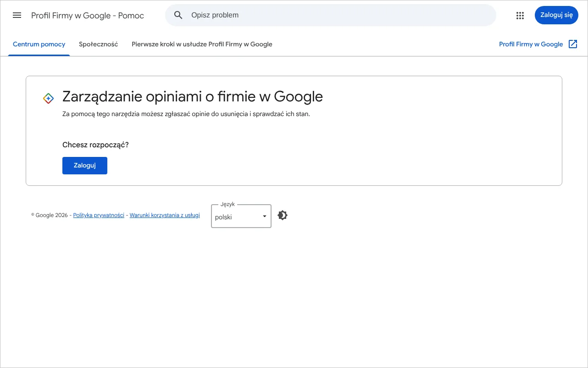Screen dimensions: 588x368
Task: Click Profil Firmy w Google - Pomoc title
Action: (88, 16)
